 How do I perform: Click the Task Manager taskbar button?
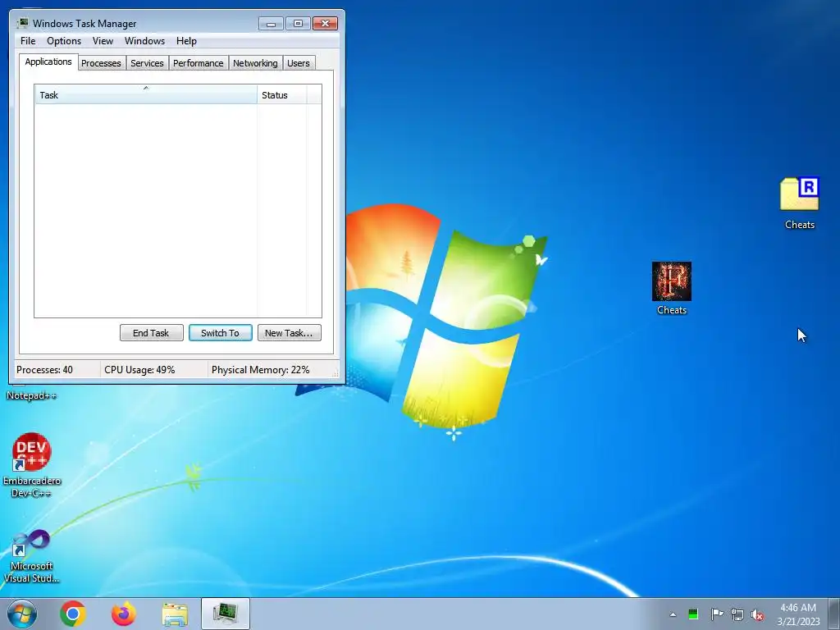pyautogui.click(x=225, y=614)
